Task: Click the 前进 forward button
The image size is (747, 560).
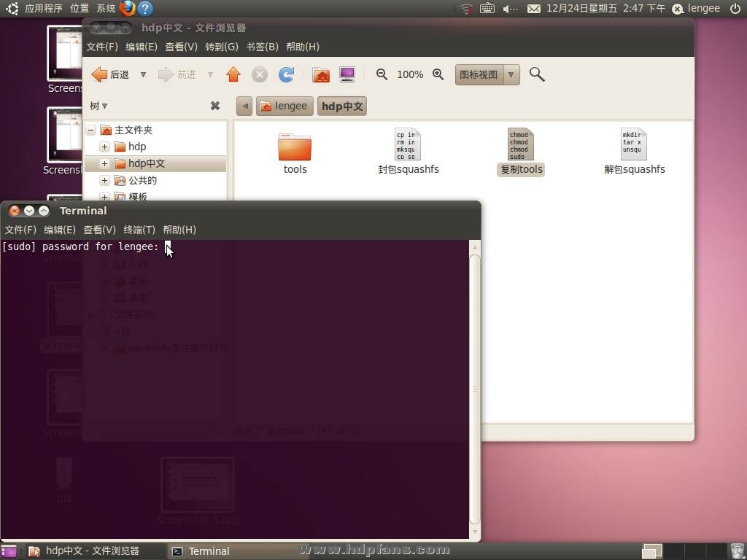Action: [x=177, y=74]
